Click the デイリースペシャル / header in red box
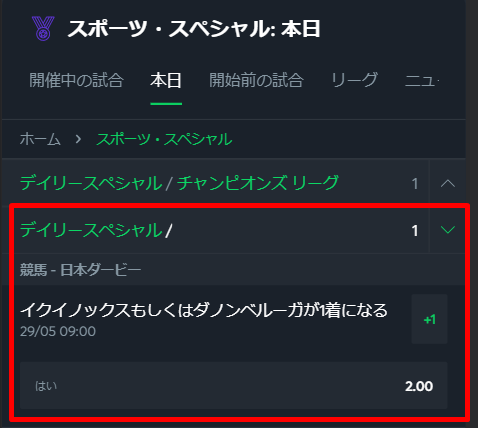 [x=96, y=230]
